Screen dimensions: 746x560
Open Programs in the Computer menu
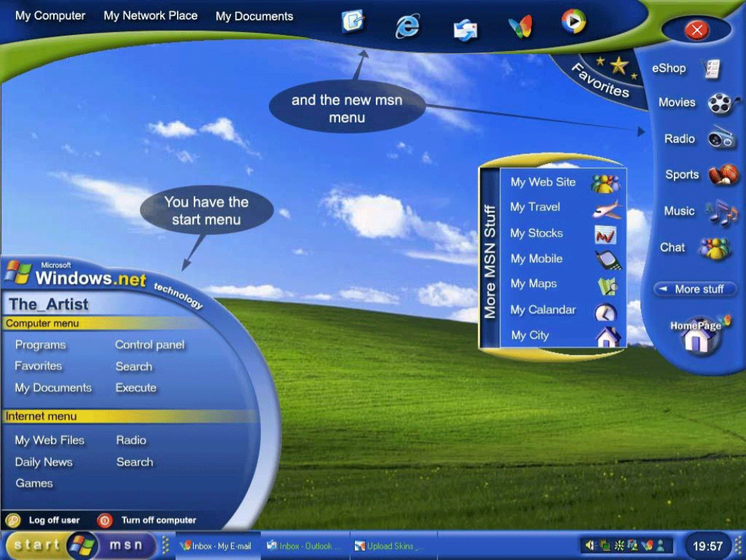point(41,345)
